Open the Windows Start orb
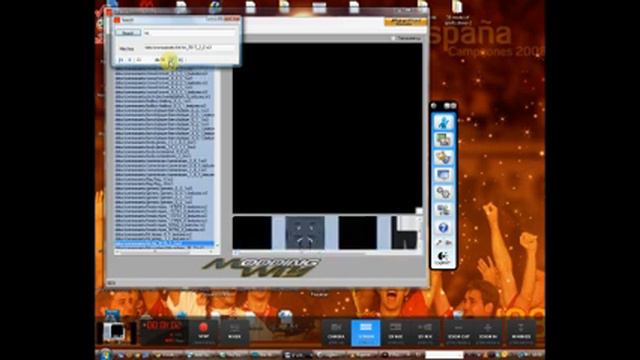 pyautogui.click(x=105, y=355)
